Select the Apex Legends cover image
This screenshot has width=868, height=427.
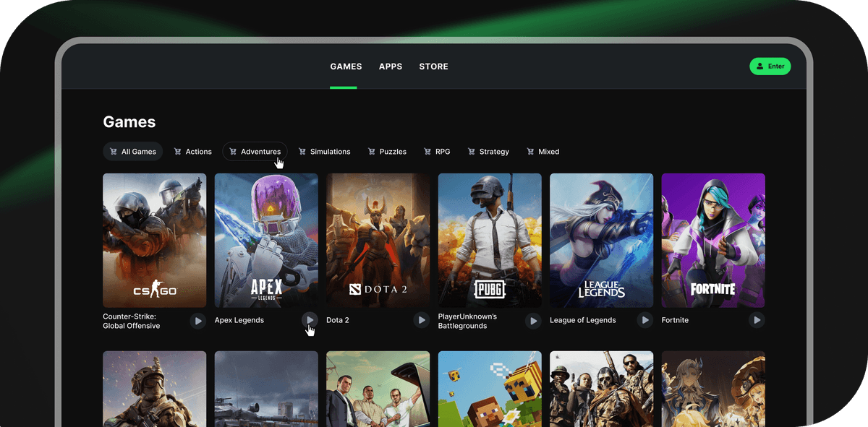point(266,241)
